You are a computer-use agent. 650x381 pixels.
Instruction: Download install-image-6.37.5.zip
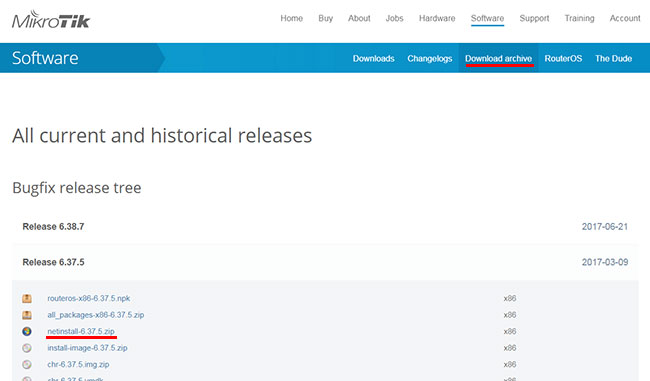[x=87, y=348]
